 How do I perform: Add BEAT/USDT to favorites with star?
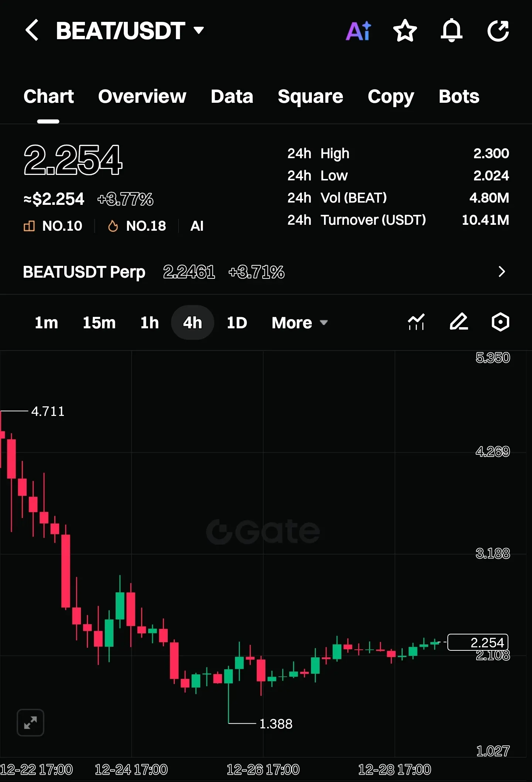coord(405,30)
